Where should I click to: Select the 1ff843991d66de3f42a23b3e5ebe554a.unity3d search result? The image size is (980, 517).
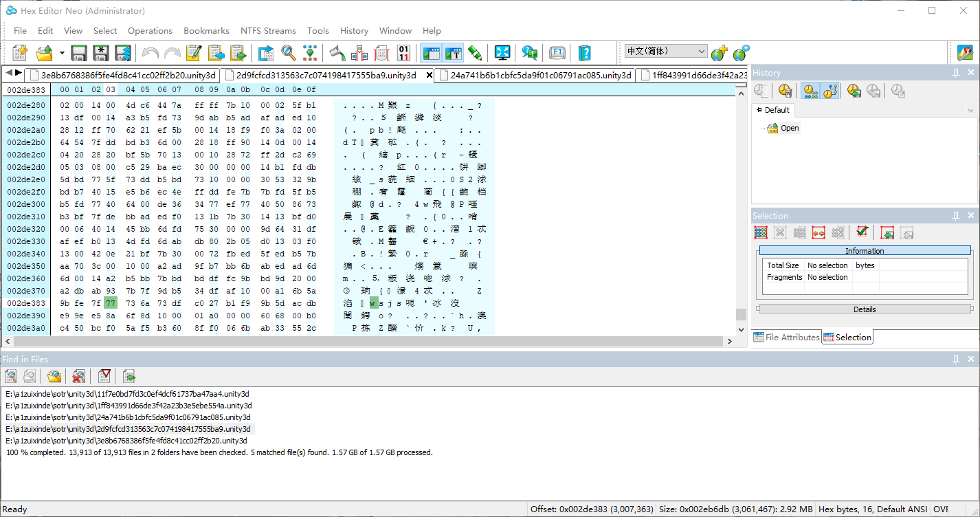click(x=129, y=406)
